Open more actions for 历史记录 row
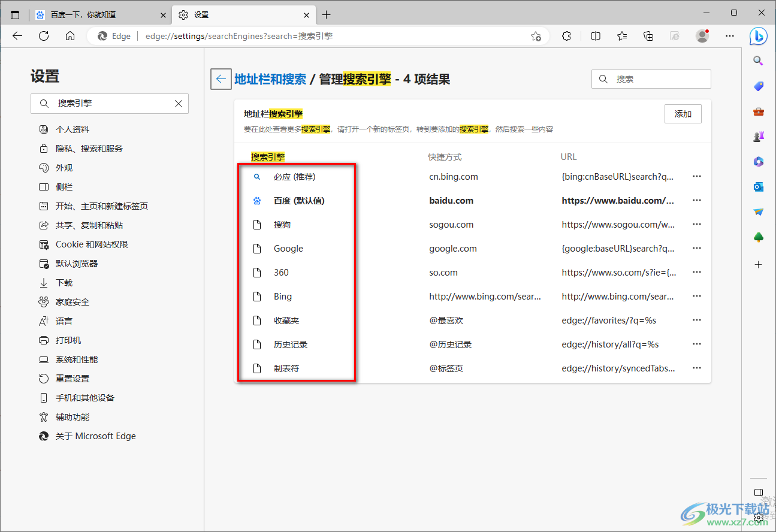This screenshot has width=776, height=532. [x=696, y=344]
